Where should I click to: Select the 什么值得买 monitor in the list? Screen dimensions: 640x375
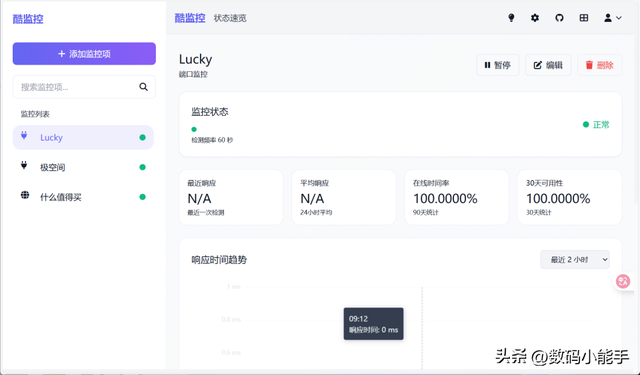click(83, 197)
